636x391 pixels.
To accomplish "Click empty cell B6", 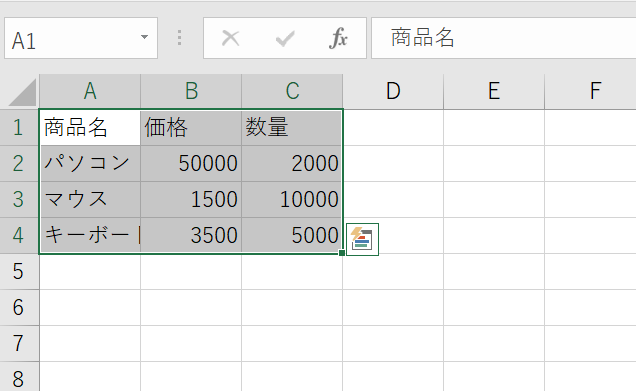I will click(x=191, y=308).
